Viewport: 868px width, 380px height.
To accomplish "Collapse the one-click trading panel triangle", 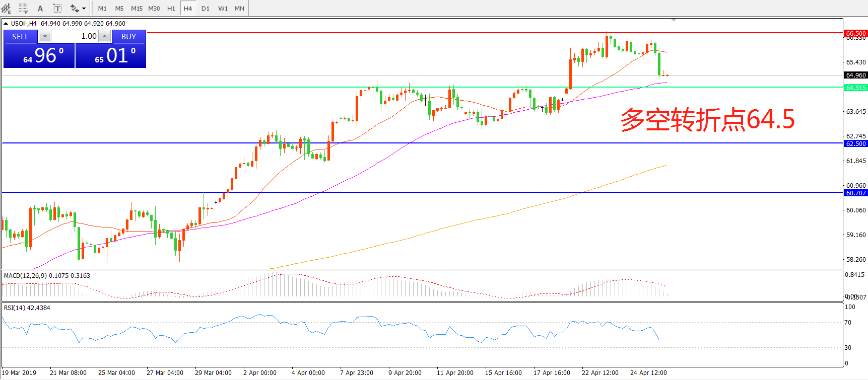I will point(6,23).
